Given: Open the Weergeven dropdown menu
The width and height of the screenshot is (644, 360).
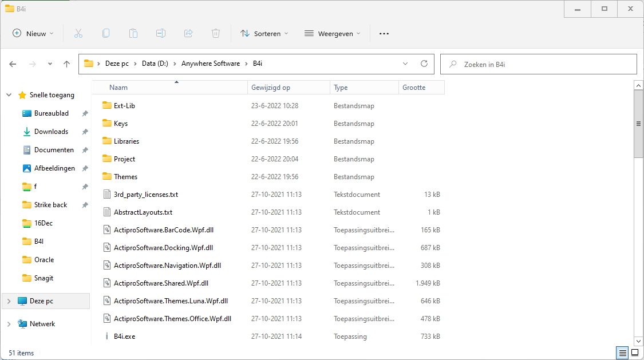Looking at the screenshot, I should (x=333, y=33).
